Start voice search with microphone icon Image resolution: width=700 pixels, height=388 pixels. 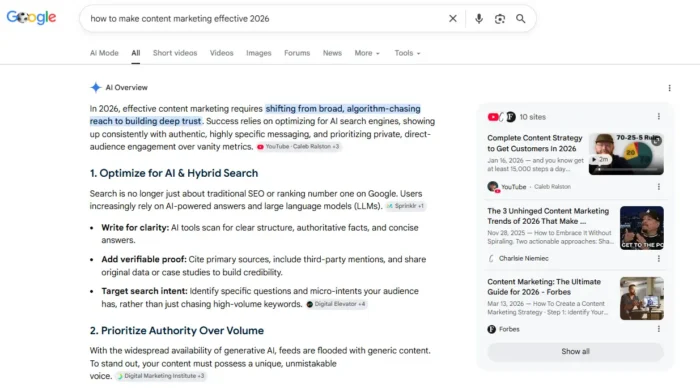coord(479,18)
